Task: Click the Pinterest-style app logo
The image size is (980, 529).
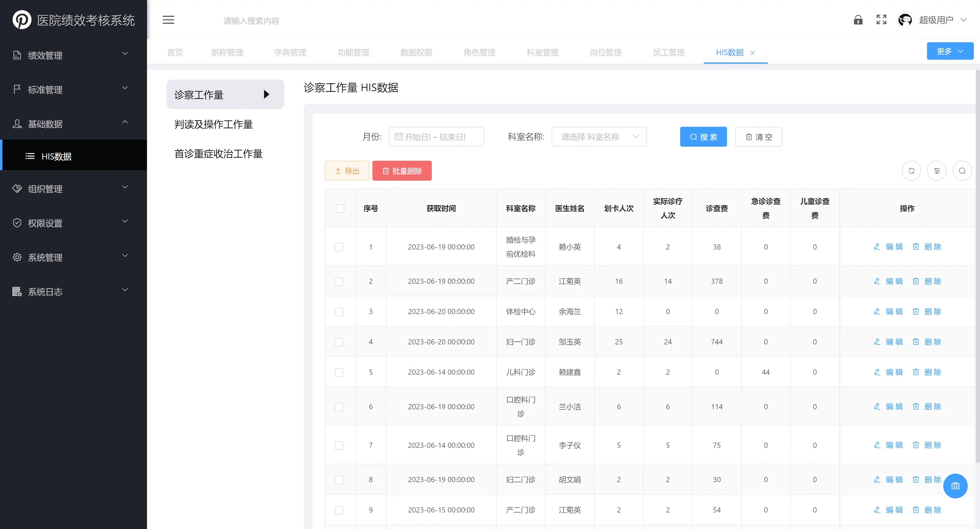Action: click(22, 20)
